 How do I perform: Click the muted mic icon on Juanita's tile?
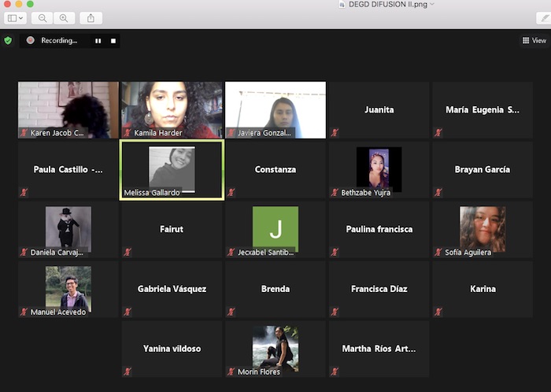[335, 132]
